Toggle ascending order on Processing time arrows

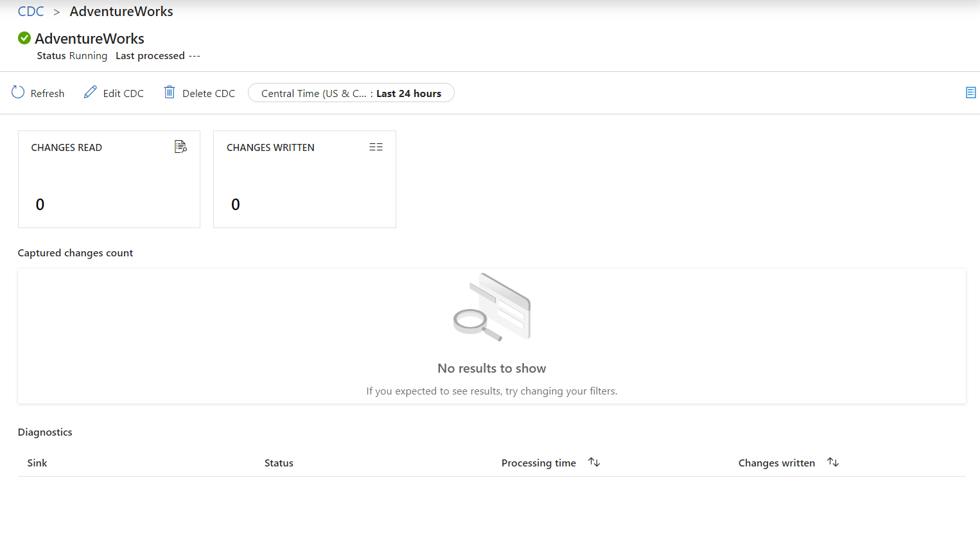[593, 462]
